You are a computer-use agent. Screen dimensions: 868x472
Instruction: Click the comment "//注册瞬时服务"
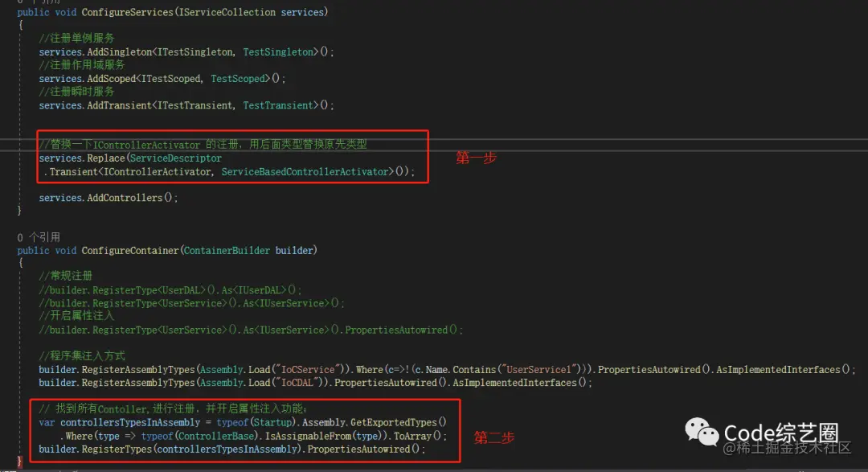click(76, 92)
